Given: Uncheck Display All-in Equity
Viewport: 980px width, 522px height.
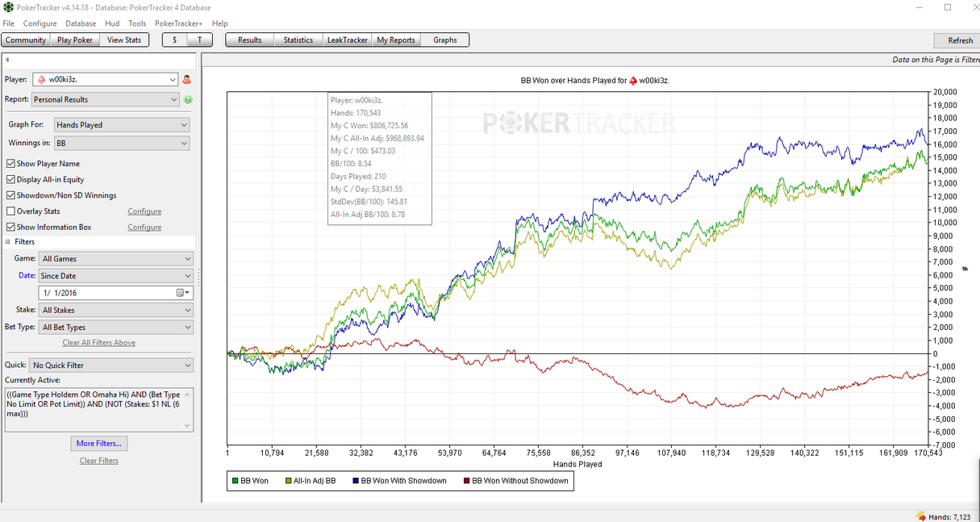Looking at the screenshot, I should tap(10, 180).
